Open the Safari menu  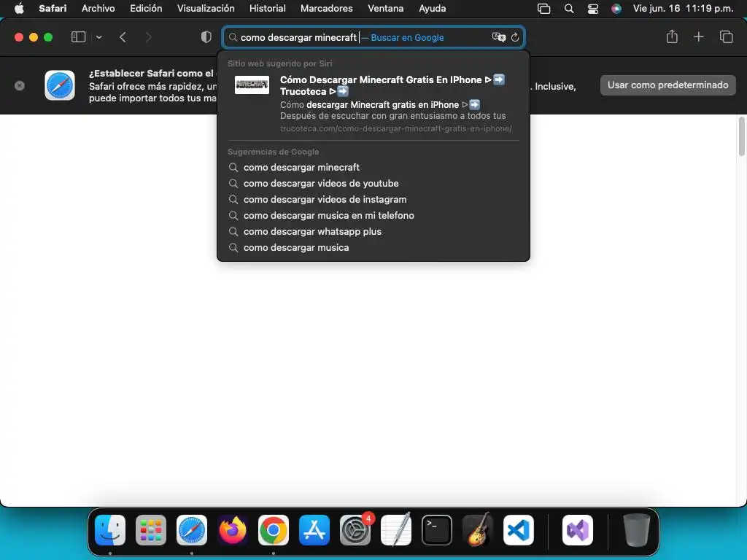click(53, 9)
